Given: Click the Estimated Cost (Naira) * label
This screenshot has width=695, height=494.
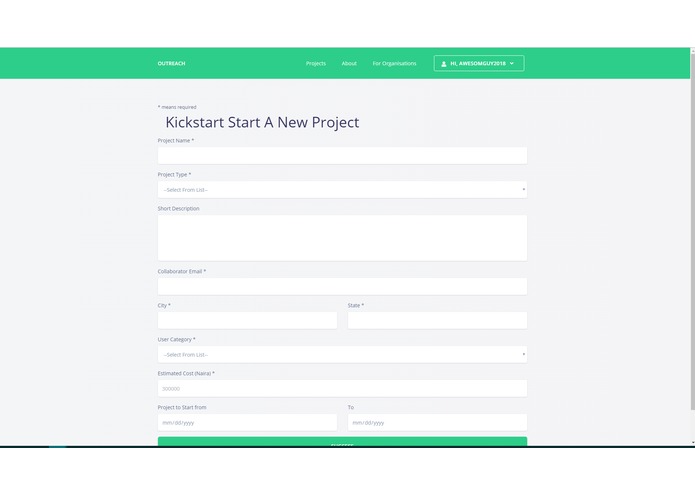Looking at the screenshot, I should pyautogui.click(x=186, y=373).
